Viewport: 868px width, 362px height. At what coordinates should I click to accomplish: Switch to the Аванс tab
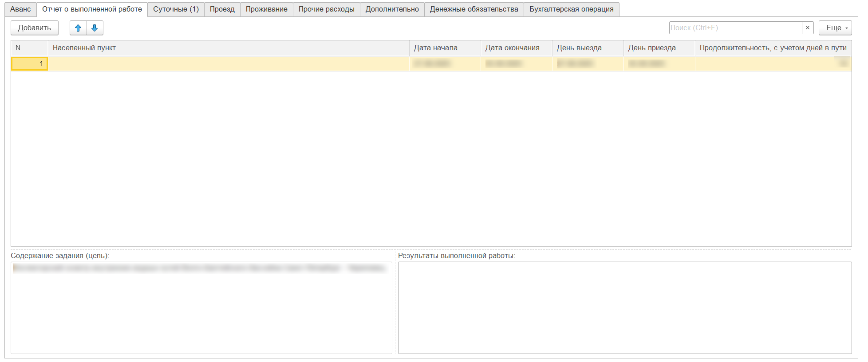coord(20,9)
